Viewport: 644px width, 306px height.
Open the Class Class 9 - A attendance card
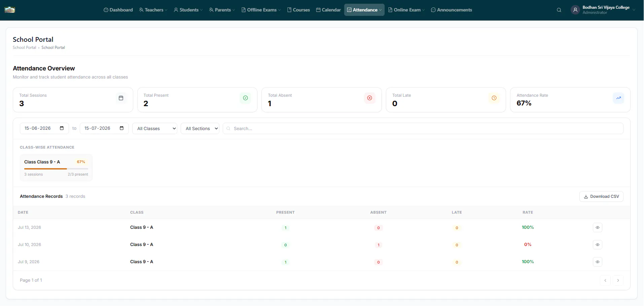click(x=56, y=167)
